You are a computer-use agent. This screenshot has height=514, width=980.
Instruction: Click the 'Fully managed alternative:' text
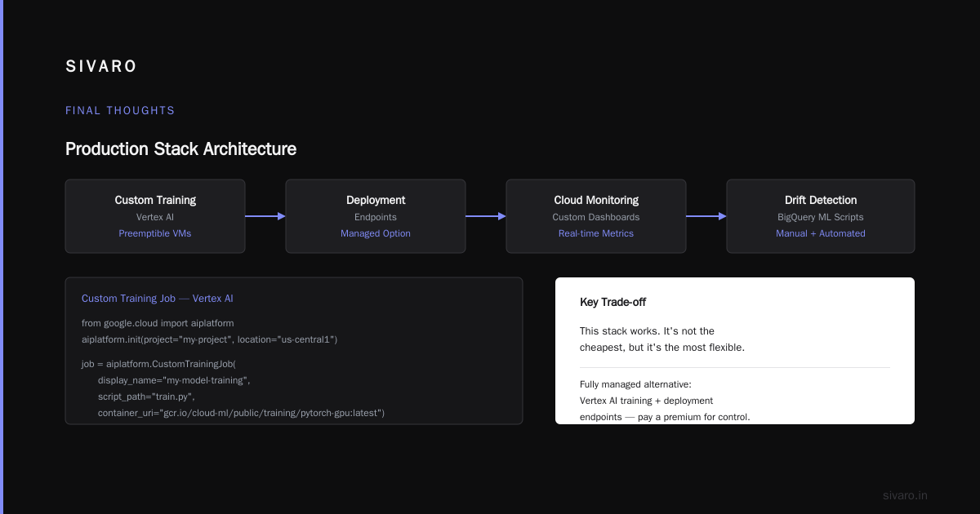pyautogui.click(x=635, y=384)
